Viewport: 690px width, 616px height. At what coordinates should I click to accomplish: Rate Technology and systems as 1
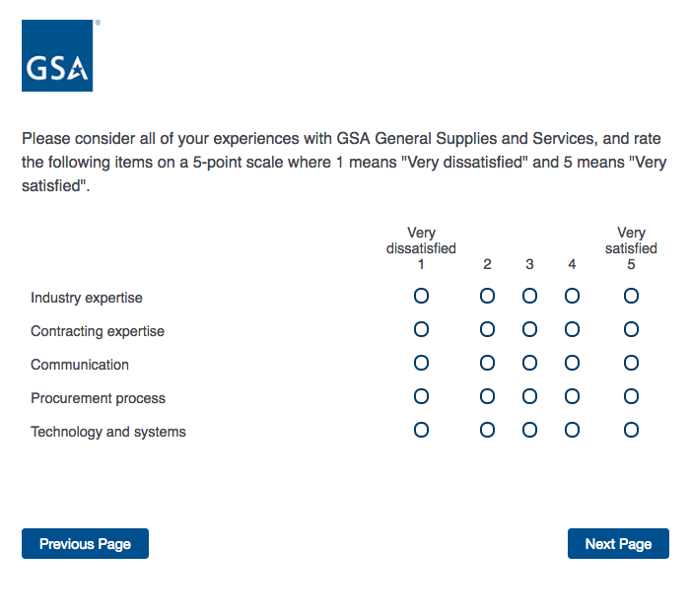click(x=421, y=430)
